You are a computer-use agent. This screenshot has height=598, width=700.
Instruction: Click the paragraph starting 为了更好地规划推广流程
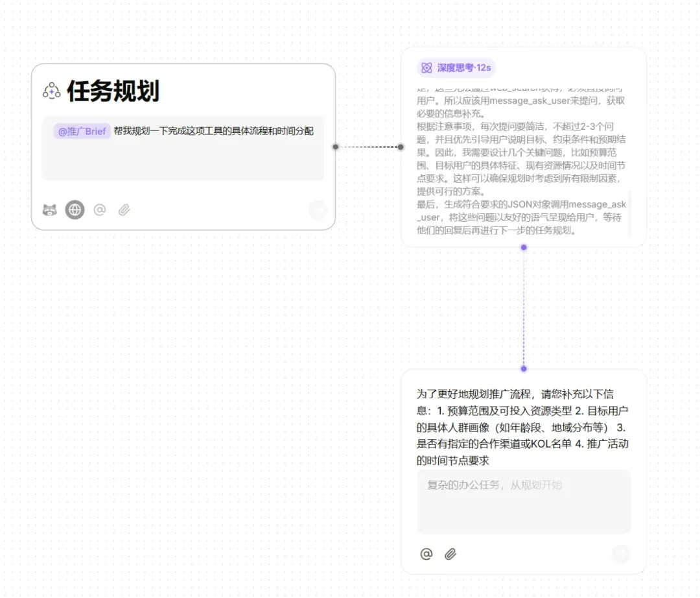523,427
